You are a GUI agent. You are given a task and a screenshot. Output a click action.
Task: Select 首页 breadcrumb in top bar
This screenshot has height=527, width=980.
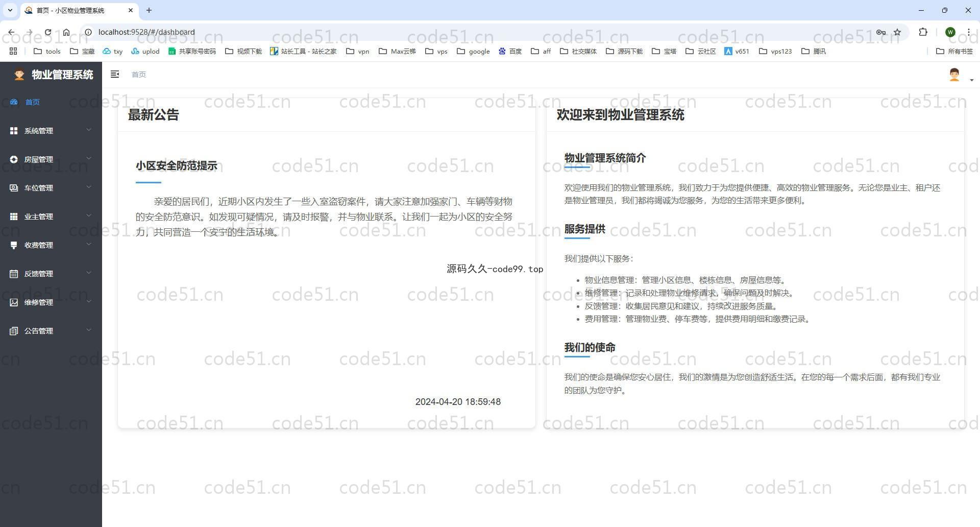[x=139, y=75]
